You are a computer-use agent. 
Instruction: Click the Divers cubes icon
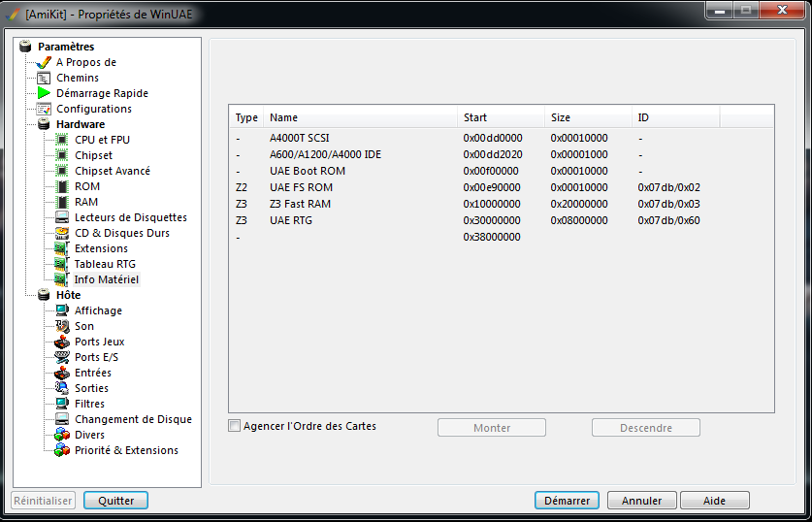coord(62,435)
